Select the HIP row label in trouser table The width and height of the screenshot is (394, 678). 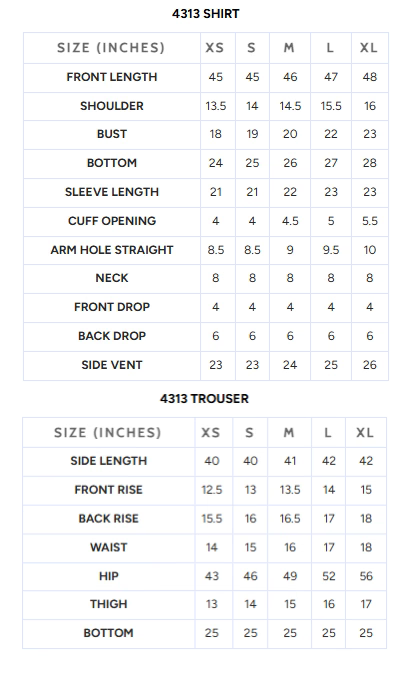click(x=109, y=576)
